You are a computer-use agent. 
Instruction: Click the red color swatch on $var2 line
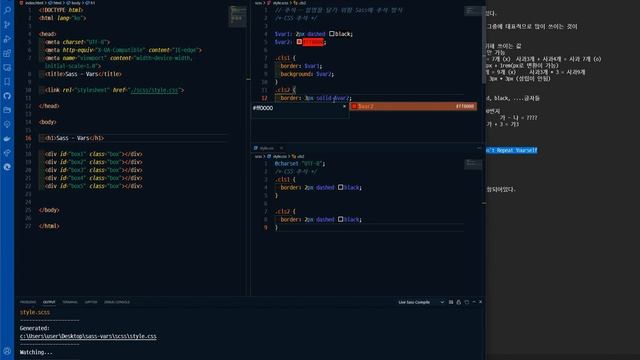pos(299,42)
